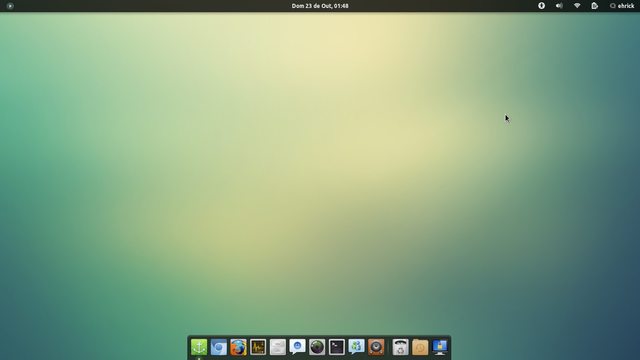640x360 pixels.
Task: Open the messenger icon with two figures
Action: coord(356,347)
